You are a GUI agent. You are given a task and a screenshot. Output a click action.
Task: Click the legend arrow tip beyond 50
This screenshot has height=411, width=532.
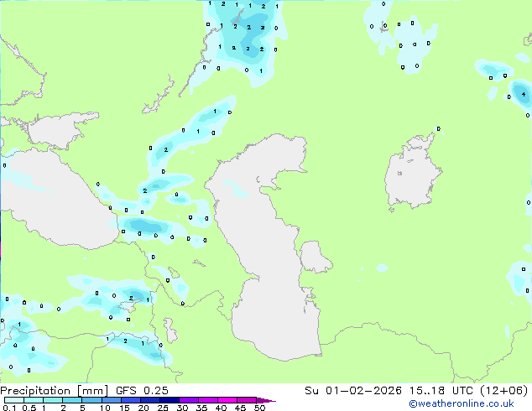coord(266,400)
